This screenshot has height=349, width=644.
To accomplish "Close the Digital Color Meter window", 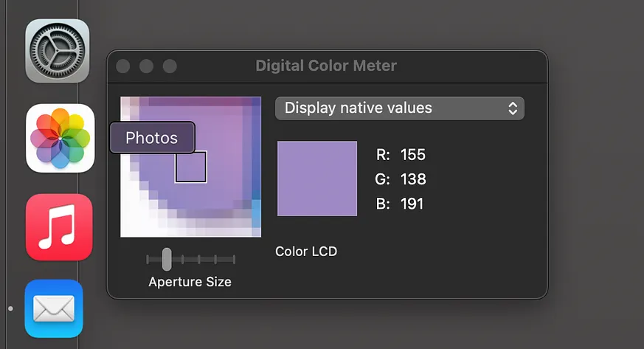I will 122,66.
